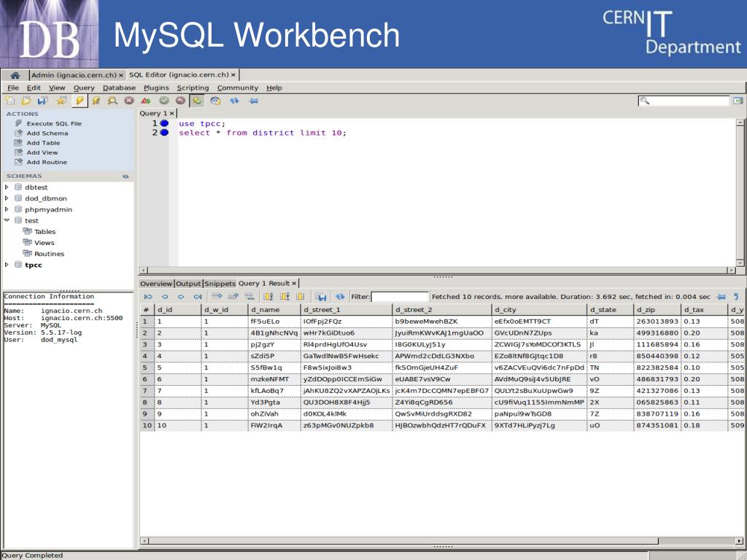Click the main toolbar pin icon

point(253,101)
